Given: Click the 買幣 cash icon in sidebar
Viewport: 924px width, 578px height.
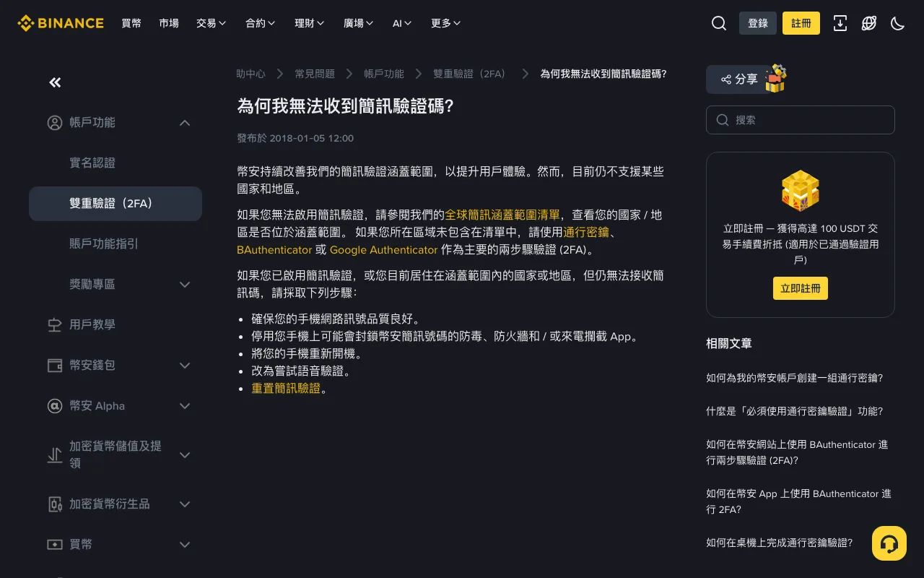Looking at the screenshot, I should pyautogui.click(x=55, y=545).
